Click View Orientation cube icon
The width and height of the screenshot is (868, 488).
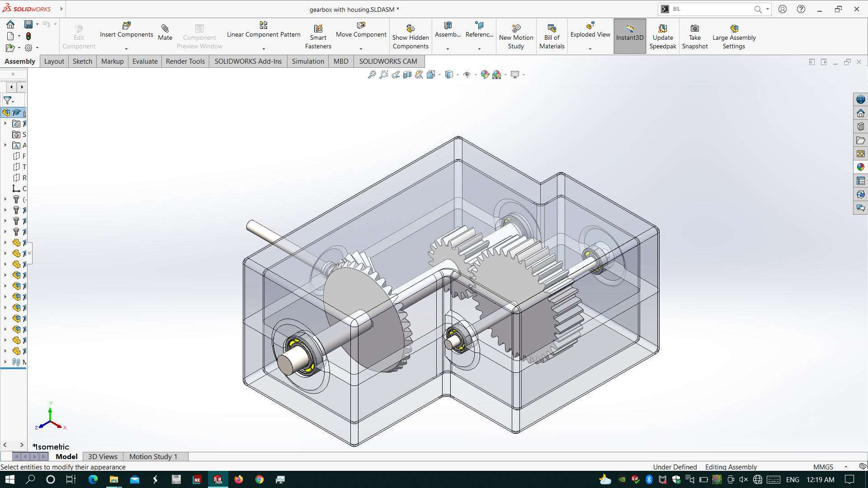[431, 75]
